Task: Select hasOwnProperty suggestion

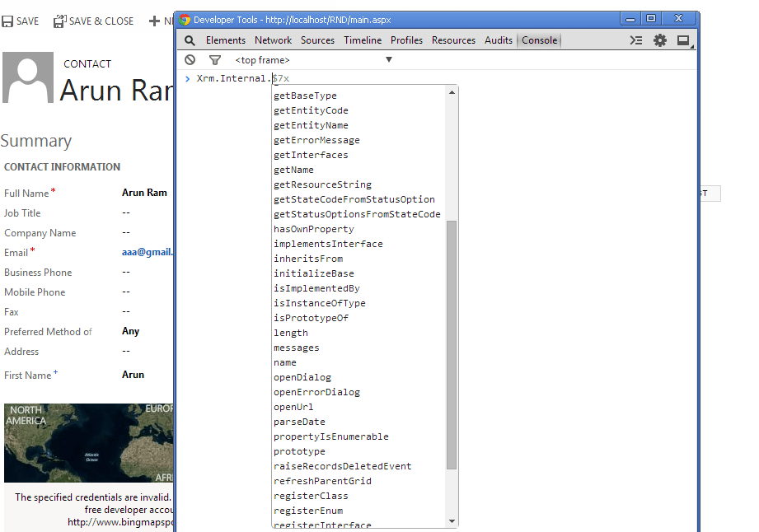Action: click(x=314, y=229)
